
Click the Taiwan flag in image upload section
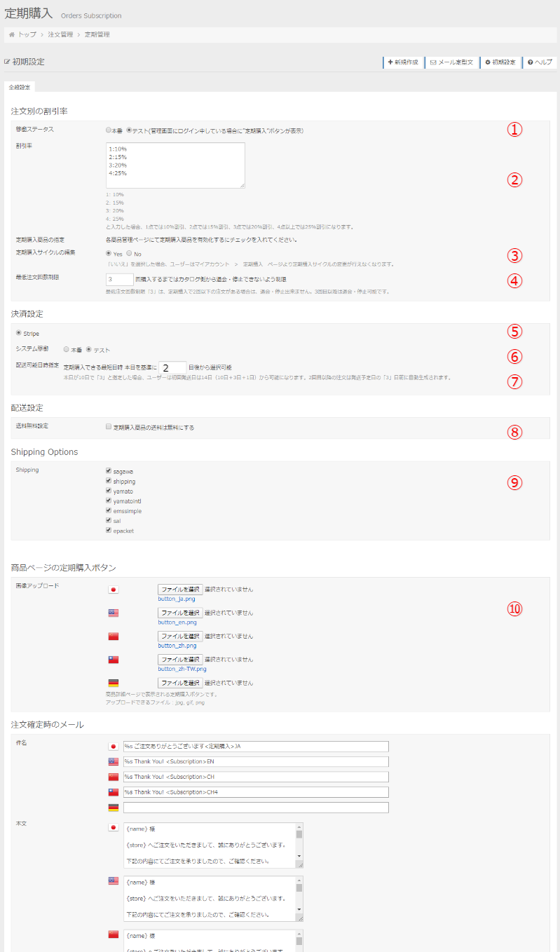[x=113, y=660]
